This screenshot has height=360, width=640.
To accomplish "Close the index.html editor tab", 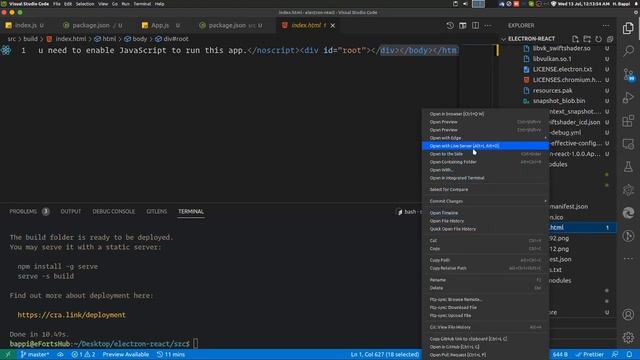I will (333, 25).
